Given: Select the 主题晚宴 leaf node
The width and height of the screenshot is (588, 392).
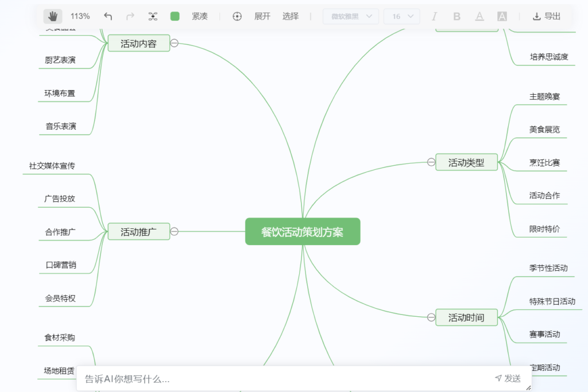Looking at the screenshot, I should point(544,96).
